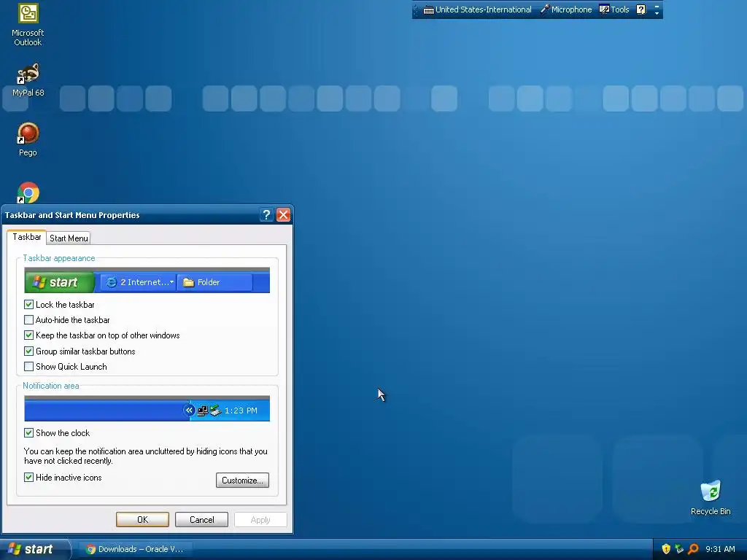Viewport: 747px width, 560px height.
Task: Click the language bar keyboard icon
Action: [x=428, y=9]
